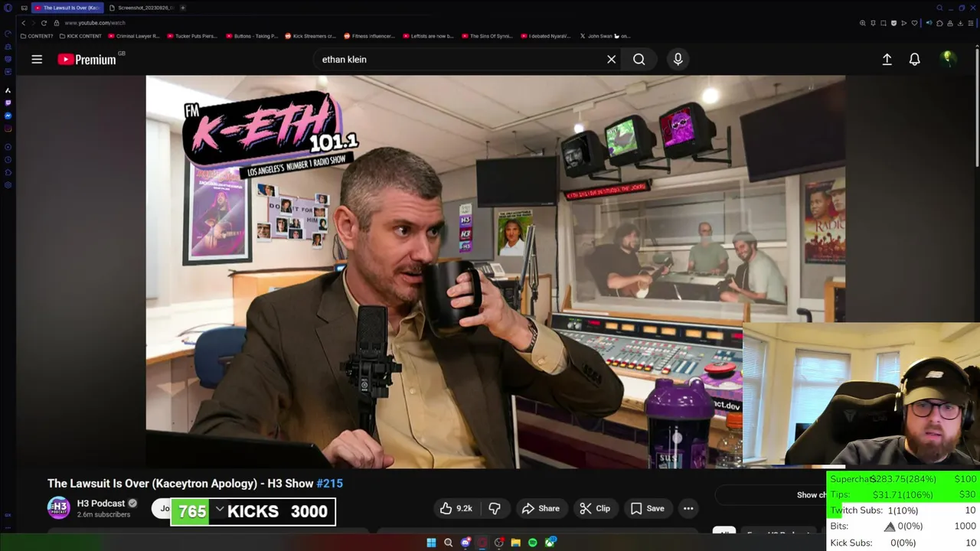Image resolution: width=980 pixels, height=551 pixels.
Task: Open 'Leftists are now b...' bookmark
Action: coord(428,36)
